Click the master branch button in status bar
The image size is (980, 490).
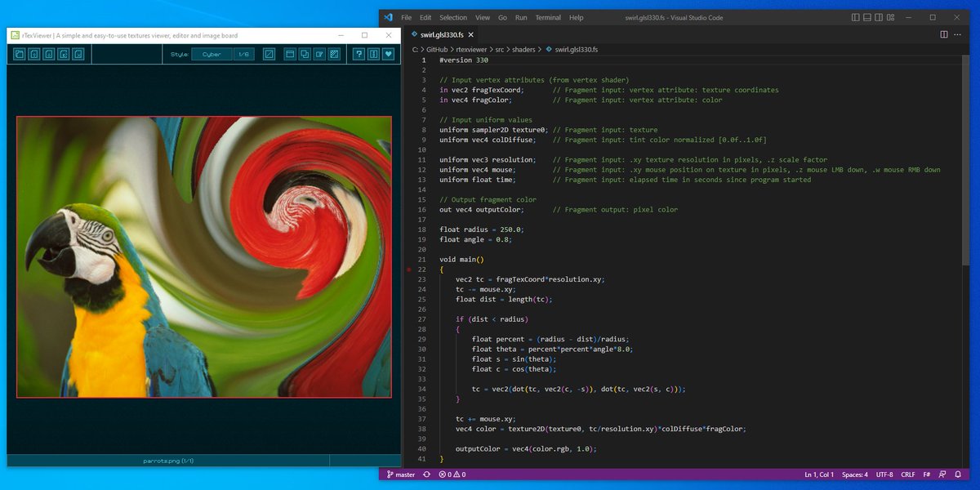tap(403, 474)
